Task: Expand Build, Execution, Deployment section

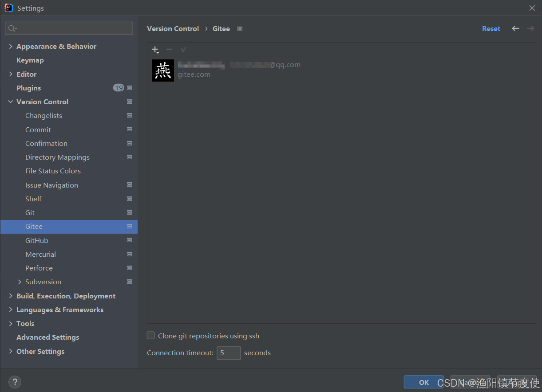Action: click(11, 296)
